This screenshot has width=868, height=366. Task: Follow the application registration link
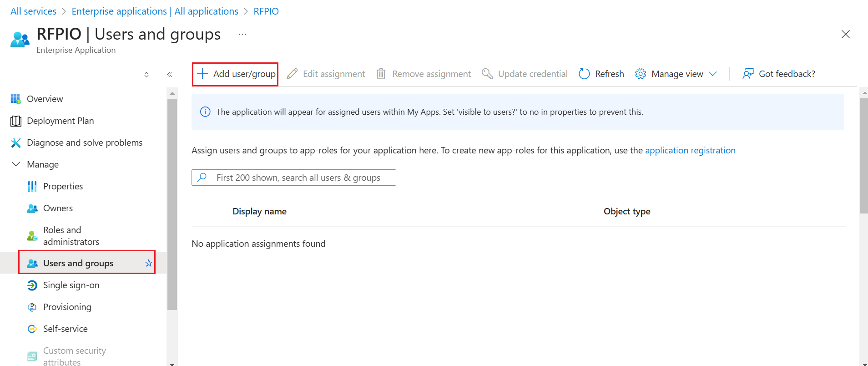[690, 150]
